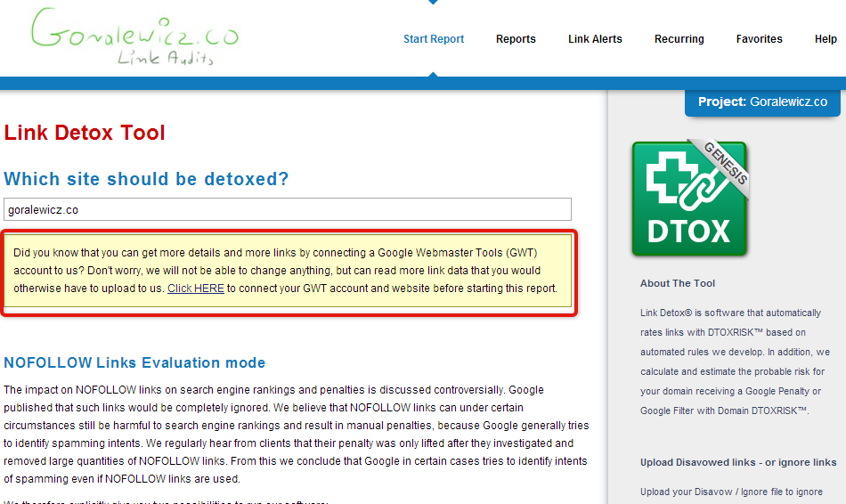Viewport: 846px width, 504px height.
Task: Open the Help menu
Action: [826, 39]
